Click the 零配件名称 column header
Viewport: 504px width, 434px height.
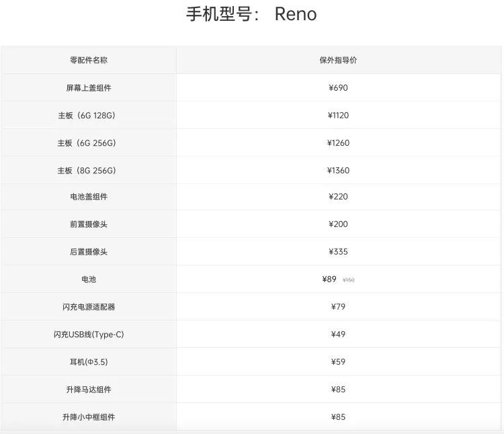pyautogui.click(x=89, y=60)
